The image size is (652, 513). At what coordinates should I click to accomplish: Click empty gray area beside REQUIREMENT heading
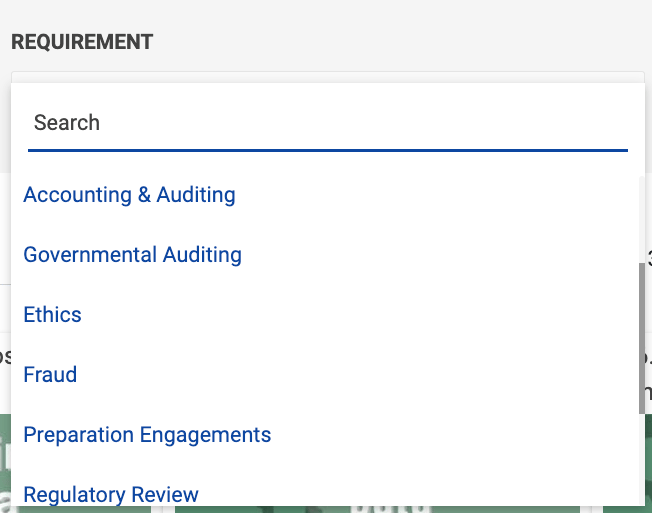tap(400, 42)
